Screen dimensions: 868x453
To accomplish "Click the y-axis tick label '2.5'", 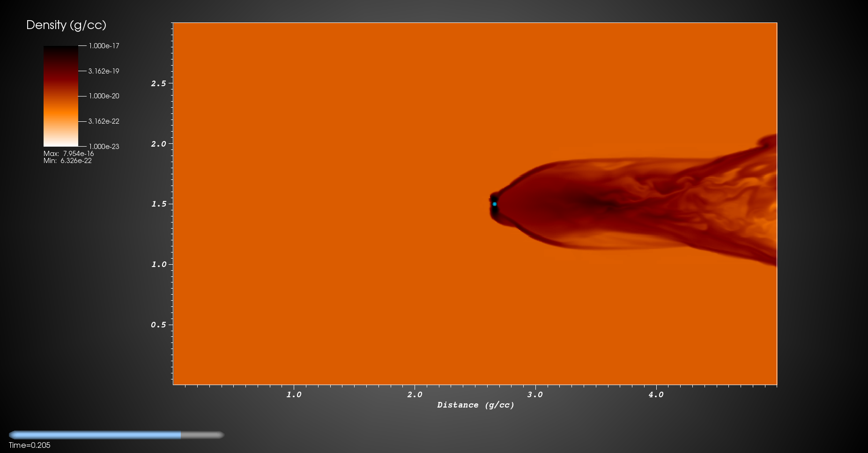I will [158, 83].
